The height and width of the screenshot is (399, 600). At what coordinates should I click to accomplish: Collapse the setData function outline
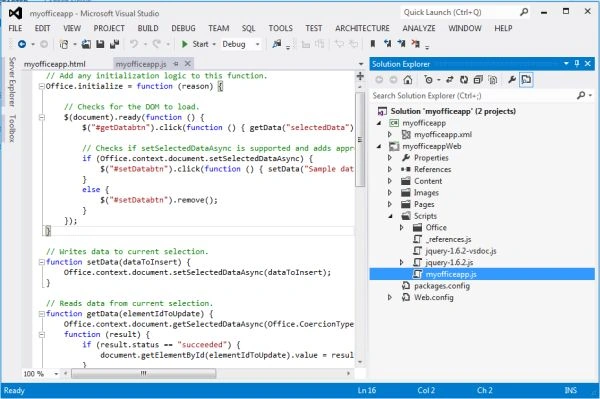point(42,262)
